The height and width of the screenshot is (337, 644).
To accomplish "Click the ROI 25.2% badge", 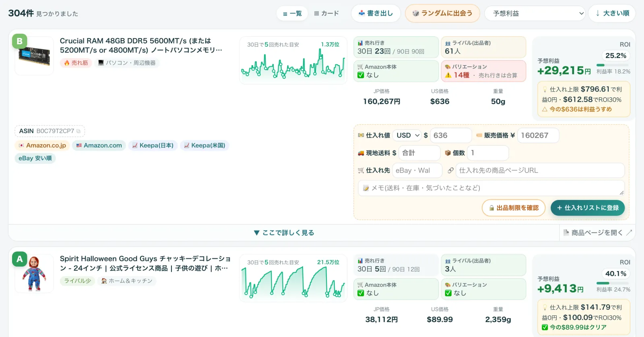I will 616,55.
